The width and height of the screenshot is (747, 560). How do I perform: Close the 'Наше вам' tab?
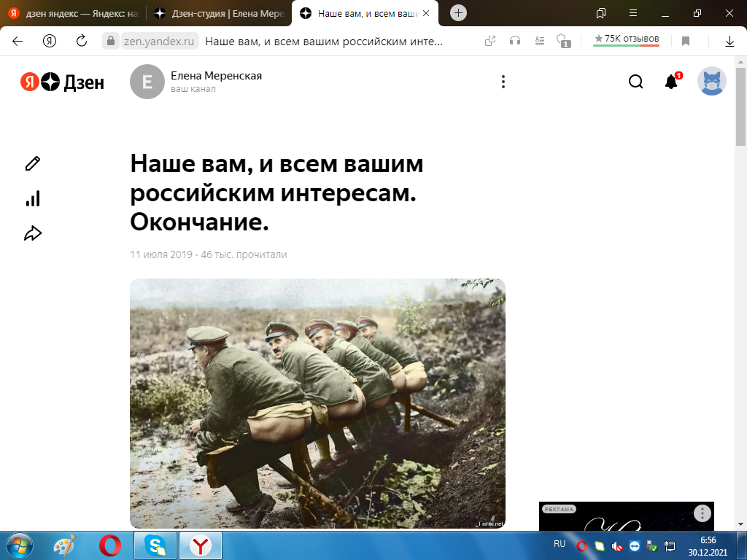click(426, 13)
